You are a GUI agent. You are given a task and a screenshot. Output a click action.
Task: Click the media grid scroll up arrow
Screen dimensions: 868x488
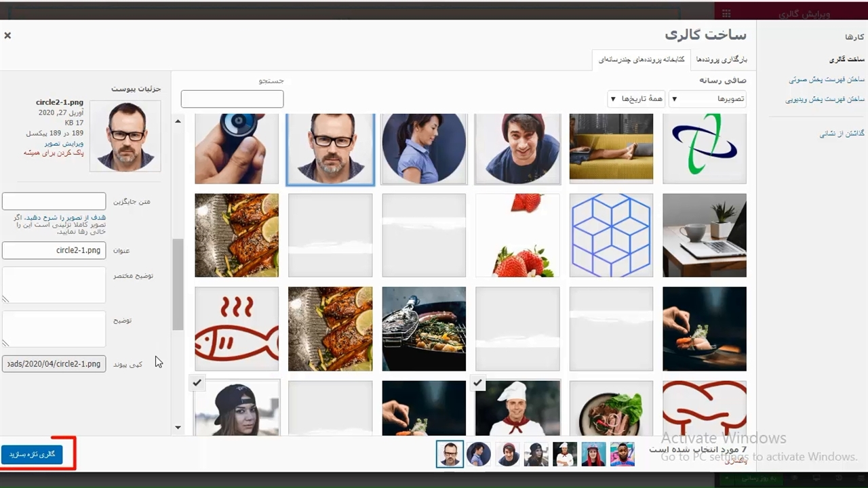click(x=178, y=121)
